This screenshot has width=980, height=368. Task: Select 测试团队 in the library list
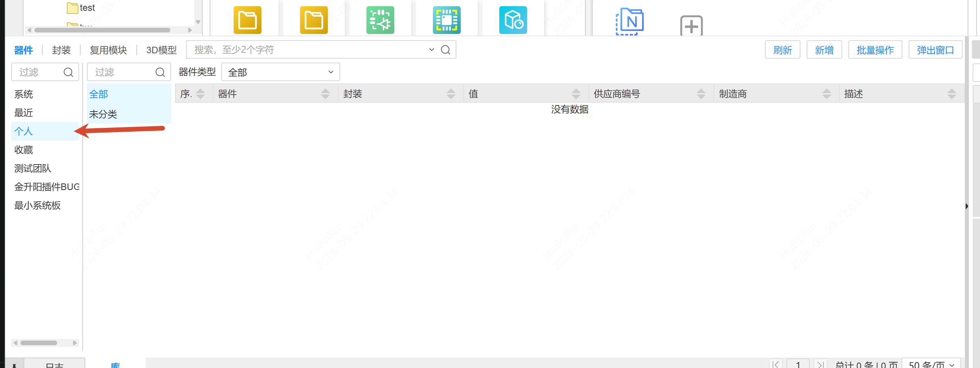tap(46, 168)
